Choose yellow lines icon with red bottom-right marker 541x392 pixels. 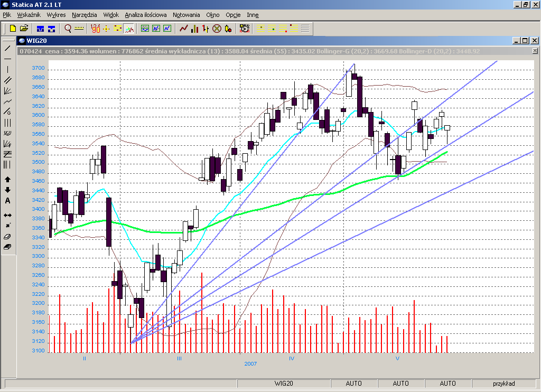pyautogui.click(x=283, y=29)
